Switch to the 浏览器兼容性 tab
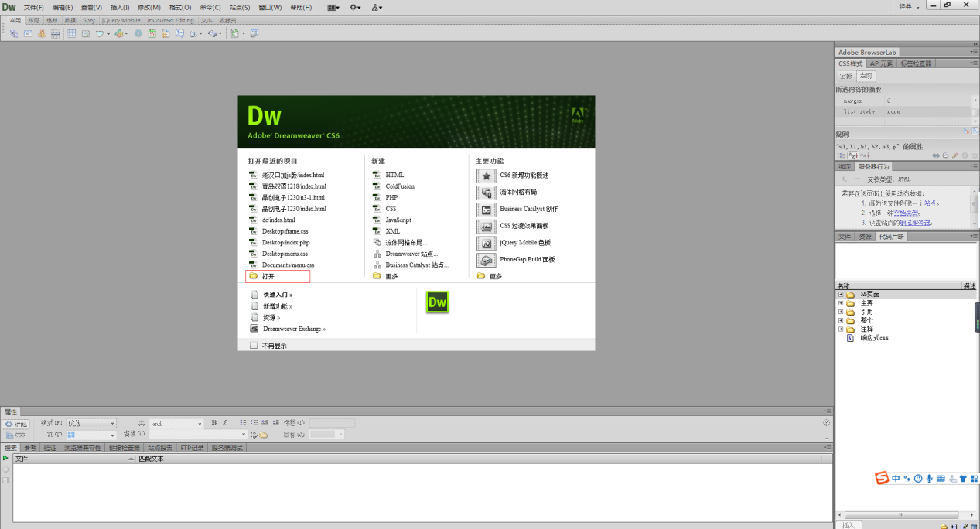The image size is (980, 529). click(x=81, y=448)
